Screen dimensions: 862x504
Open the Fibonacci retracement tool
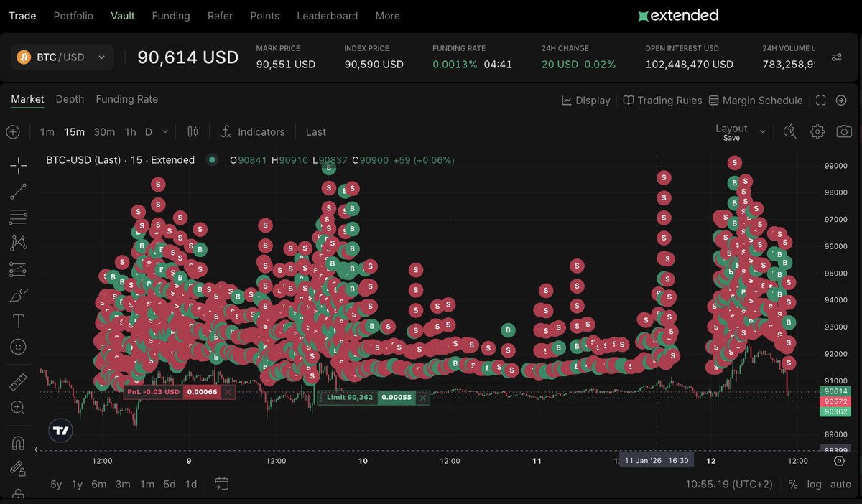click(19, 217)
